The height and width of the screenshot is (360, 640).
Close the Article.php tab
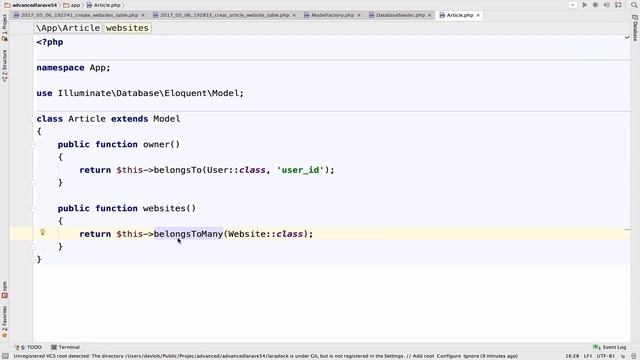(478, 15)
